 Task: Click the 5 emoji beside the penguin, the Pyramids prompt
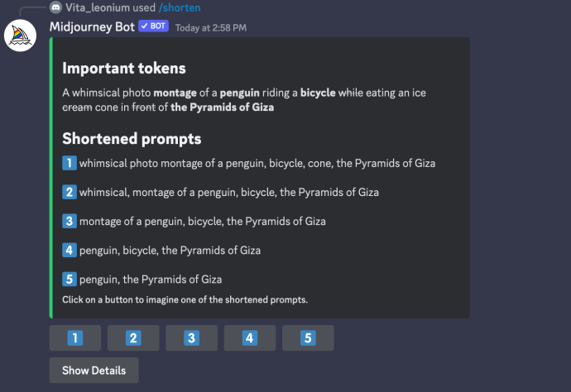click(70, 280)
